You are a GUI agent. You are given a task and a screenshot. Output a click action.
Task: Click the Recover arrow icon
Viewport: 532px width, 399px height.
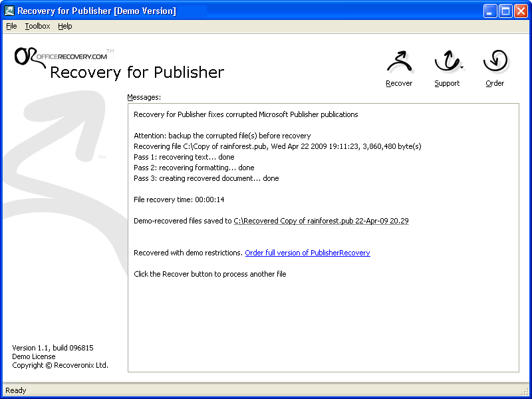click(400, 62)
